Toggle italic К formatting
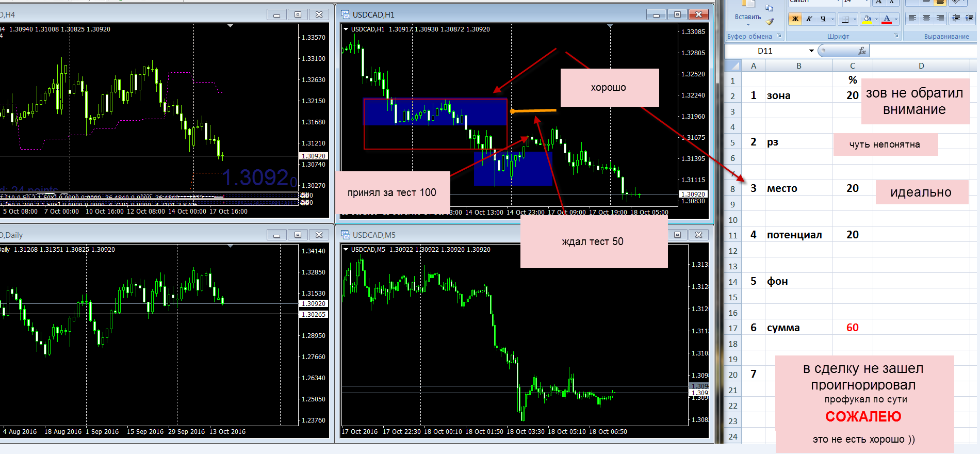The height and width of the screenshot is (454, 980). 809,19
